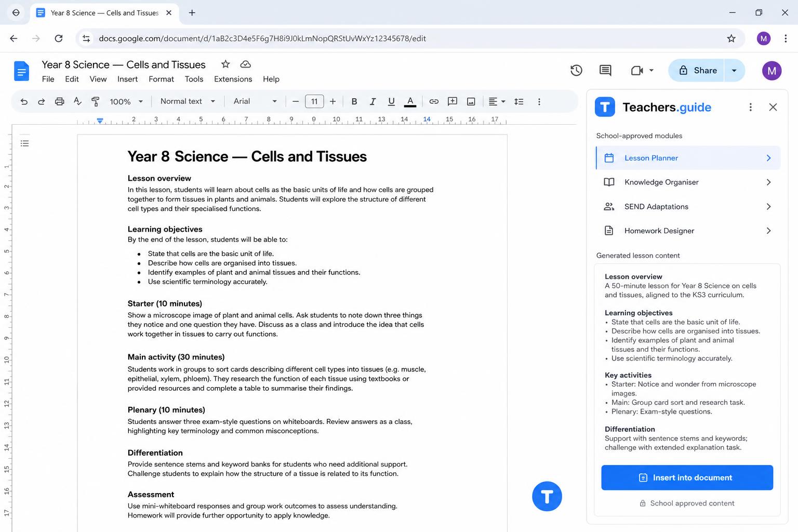This screenshot has height=532, width=798.
Task: Open a new browser tab
Action: [x=192, y=12]
